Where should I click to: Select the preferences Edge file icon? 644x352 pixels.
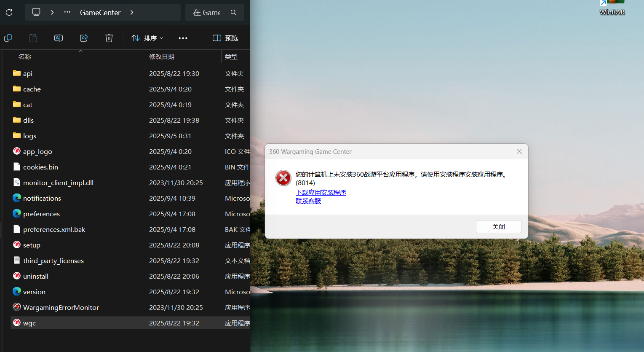pyautogui.click(x=17, y=213)
